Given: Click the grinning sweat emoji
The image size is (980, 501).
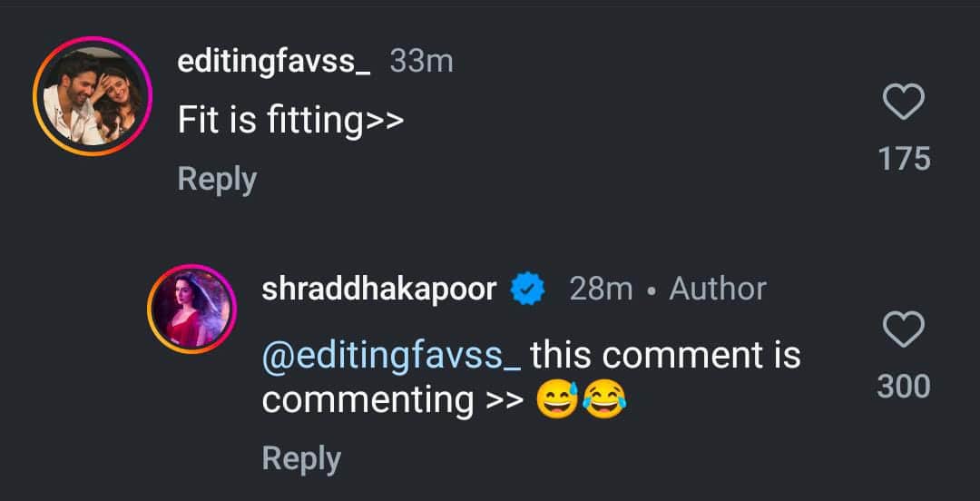Looking at the screenshot, I should [x=558, y=400].
